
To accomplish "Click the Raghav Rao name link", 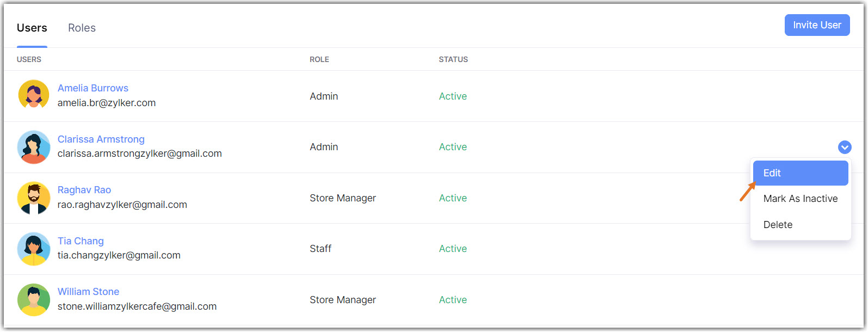I will [84, 190].
